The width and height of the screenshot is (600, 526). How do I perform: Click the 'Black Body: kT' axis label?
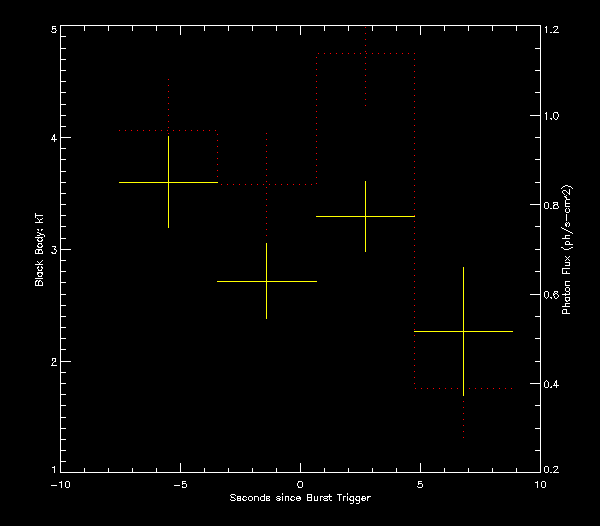click(x=40, y=250)
